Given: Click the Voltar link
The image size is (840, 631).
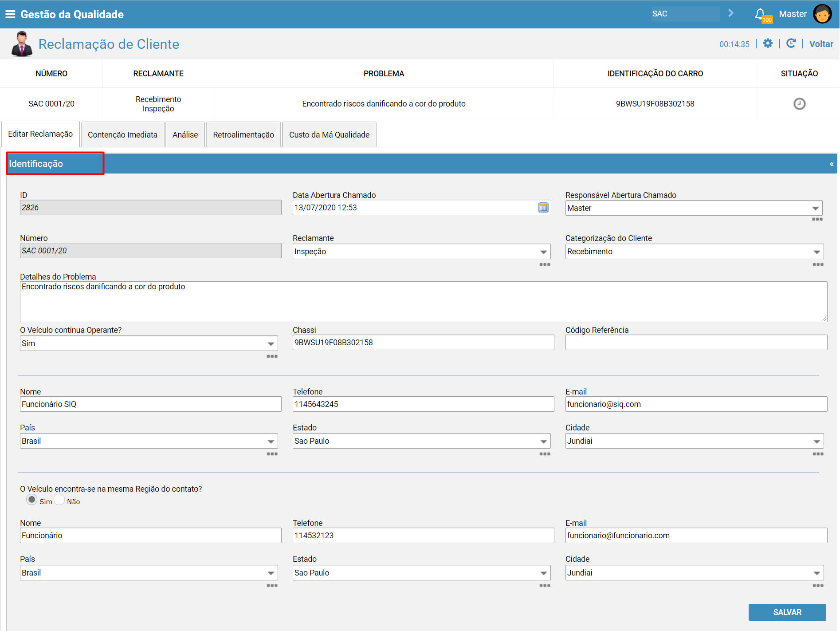Looking at the screenshot, I should (821, 44).
